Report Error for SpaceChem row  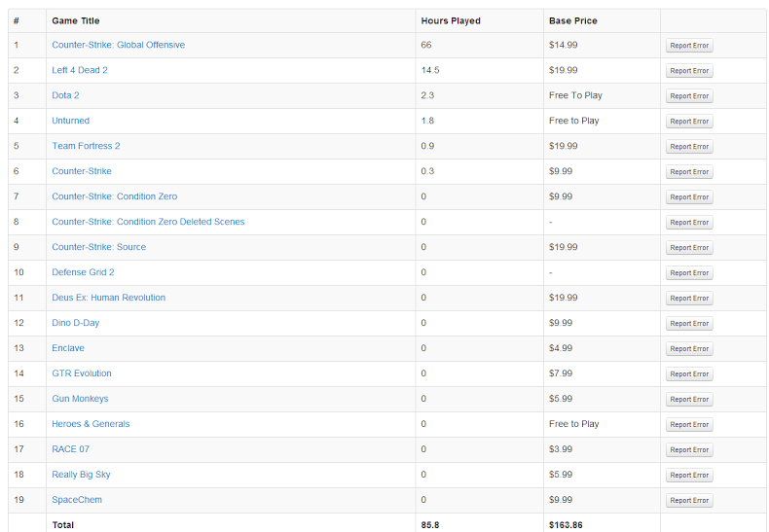[689, 501]
